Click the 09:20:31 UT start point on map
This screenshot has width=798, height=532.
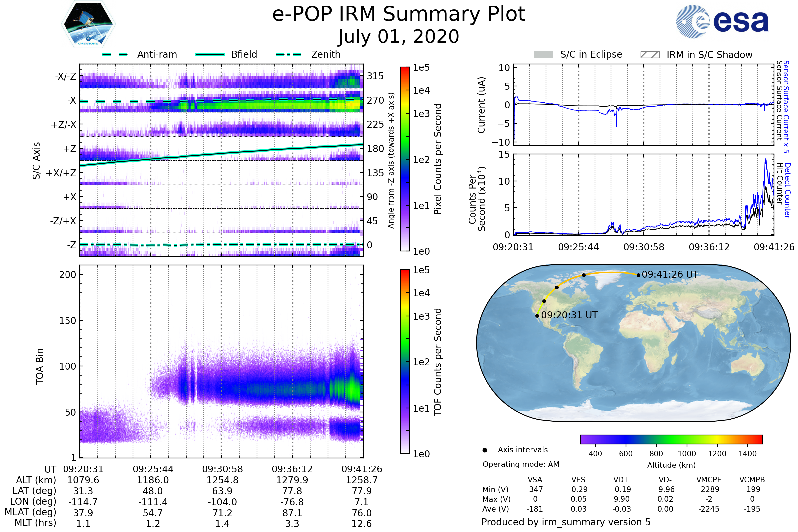[x=537, y=316]
